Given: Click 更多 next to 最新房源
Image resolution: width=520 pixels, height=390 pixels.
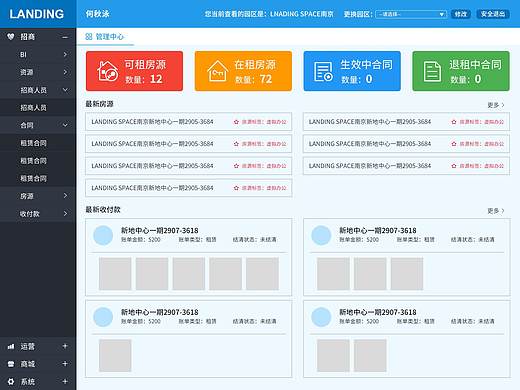Looking at the screenshot, I should 496,105.
